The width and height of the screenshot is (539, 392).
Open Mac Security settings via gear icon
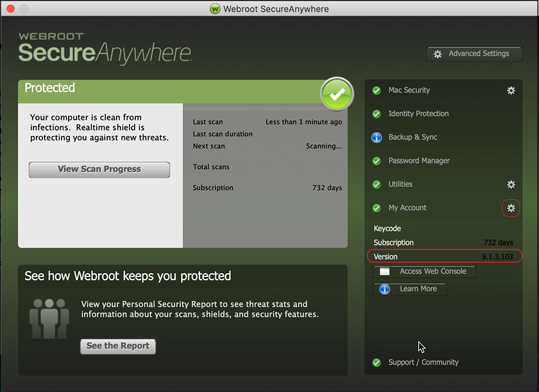coord(511,90)
